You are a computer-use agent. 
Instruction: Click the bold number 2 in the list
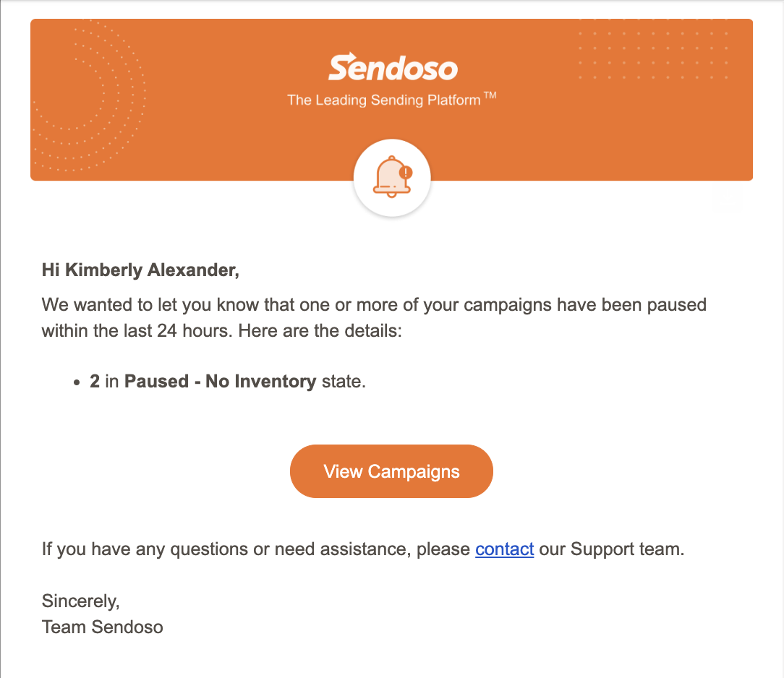pos(95,381)
